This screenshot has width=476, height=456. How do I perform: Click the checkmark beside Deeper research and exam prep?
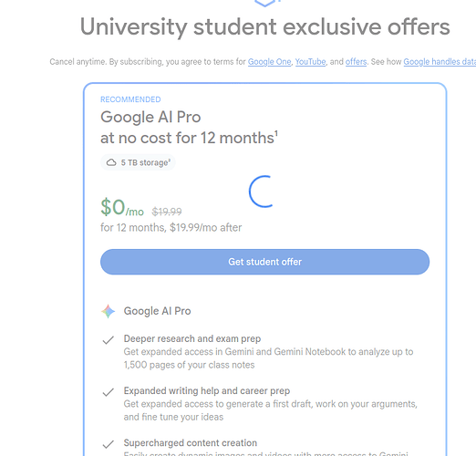pyautogui.click(x=109, y=340)
